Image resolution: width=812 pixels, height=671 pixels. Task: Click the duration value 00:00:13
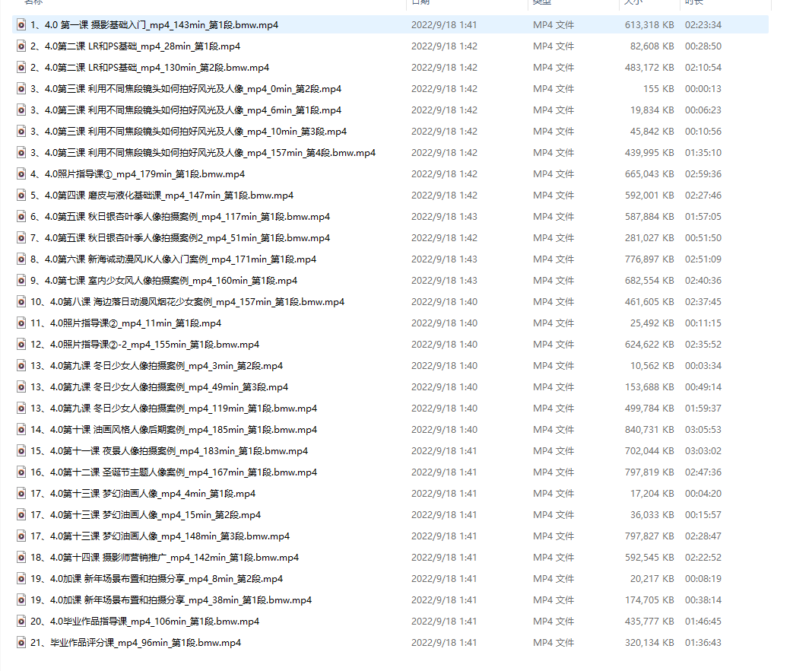[x=703, y=88]
